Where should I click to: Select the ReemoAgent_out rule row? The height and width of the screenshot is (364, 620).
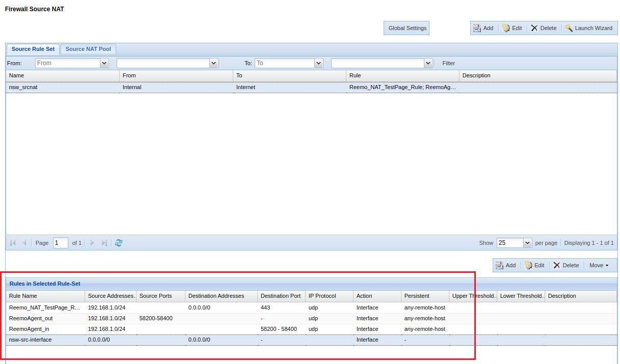click(31, 318)
